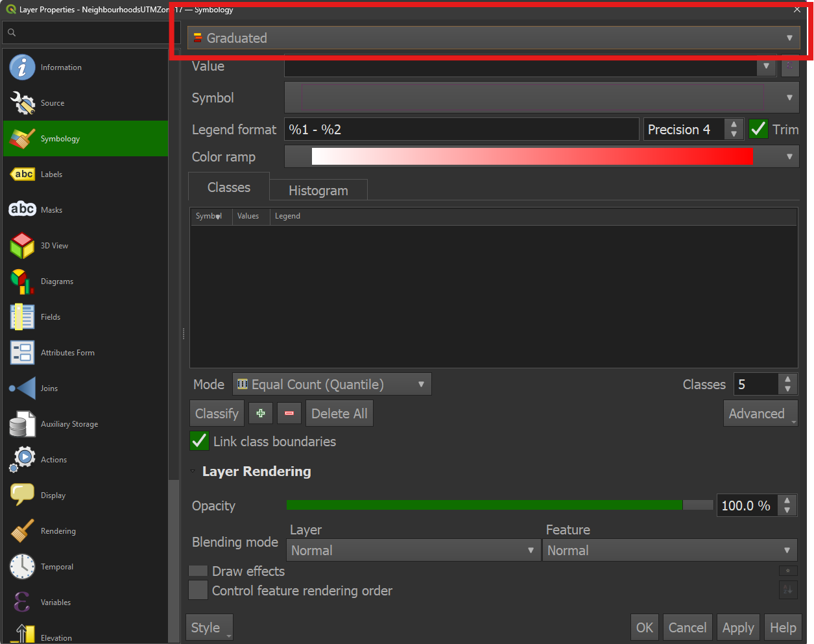Add a class with the plus button
814x644 pixels.
click(261, 413)
